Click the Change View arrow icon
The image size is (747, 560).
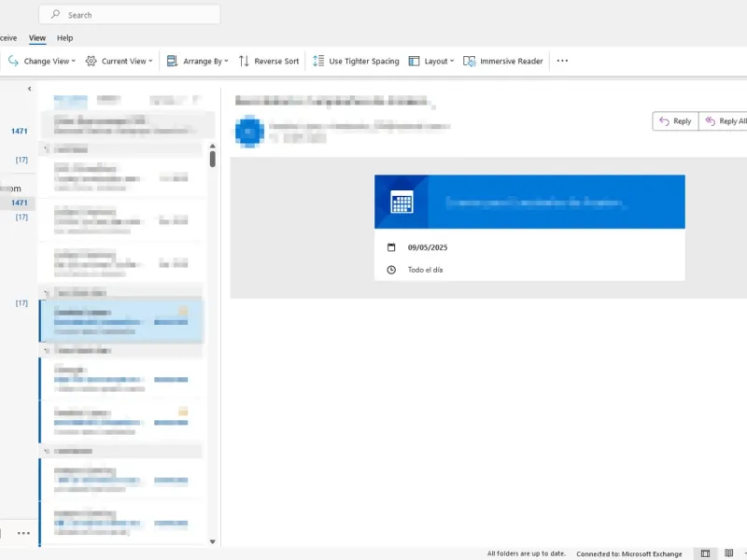[13, 61]
